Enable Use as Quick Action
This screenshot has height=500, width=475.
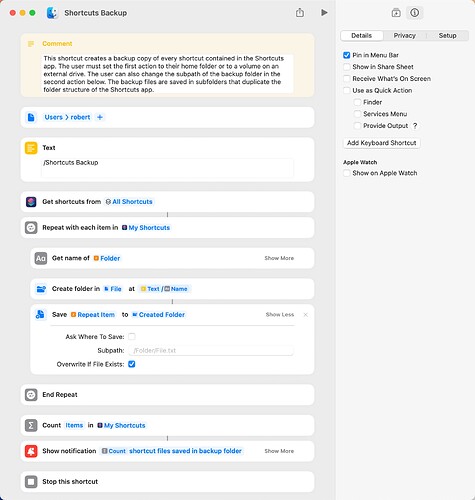(347, 91)
